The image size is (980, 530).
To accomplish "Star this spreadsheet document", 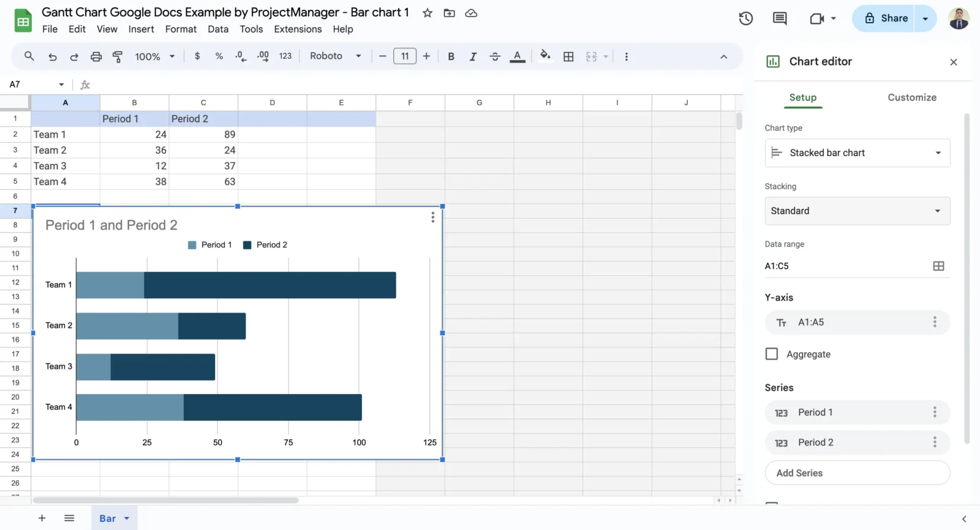I will pyautogui.click(x=428, y=13).
